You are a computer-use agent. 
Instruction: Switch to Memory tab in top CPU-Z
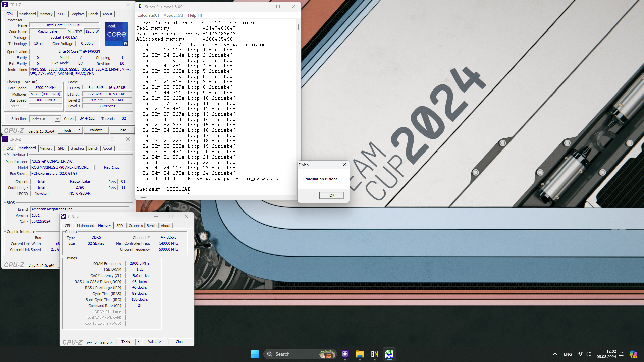coord(46,14)
